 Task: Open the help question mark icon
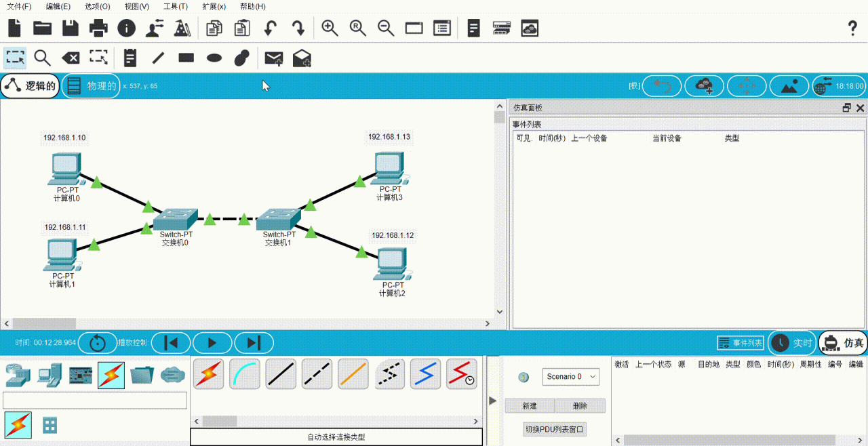click(853, 28)
